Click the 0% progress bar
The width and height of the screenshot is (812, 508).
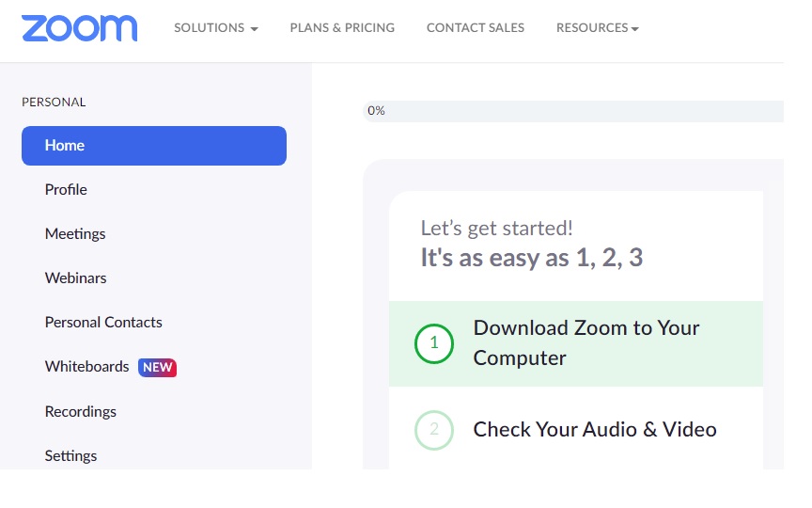[x=573, y=111]
